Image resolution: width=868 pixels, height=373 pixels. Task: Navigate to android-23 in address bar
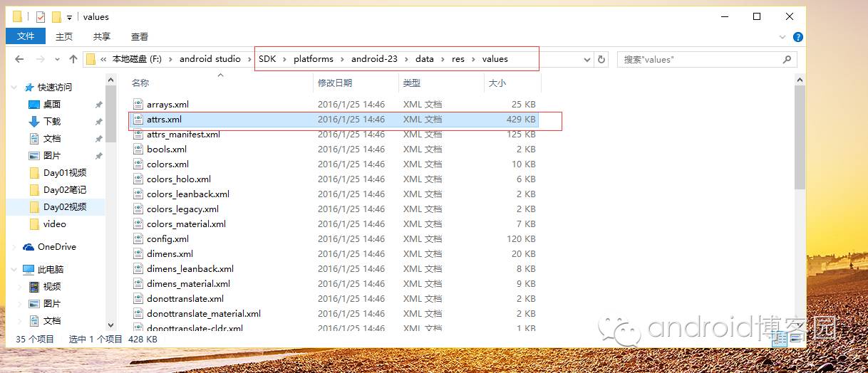tap(374, 59)
